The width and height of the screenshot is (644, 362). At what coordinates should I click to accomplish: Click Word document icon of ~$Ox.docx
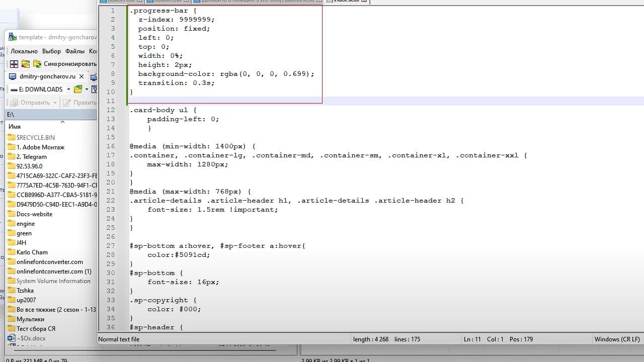[12, 338]
